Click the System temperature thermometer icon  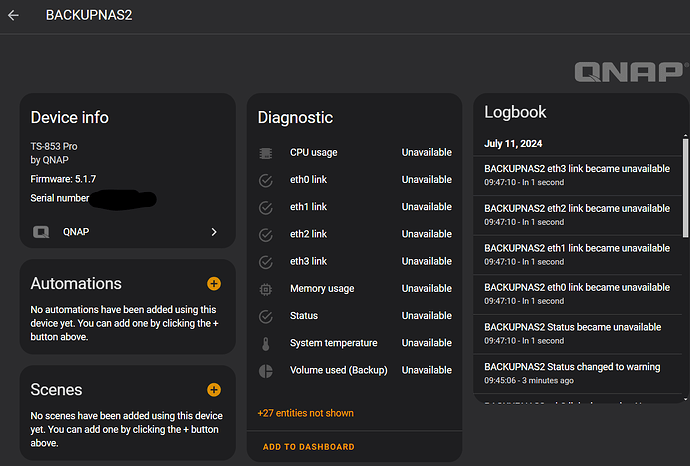click(x=265, y=344)
